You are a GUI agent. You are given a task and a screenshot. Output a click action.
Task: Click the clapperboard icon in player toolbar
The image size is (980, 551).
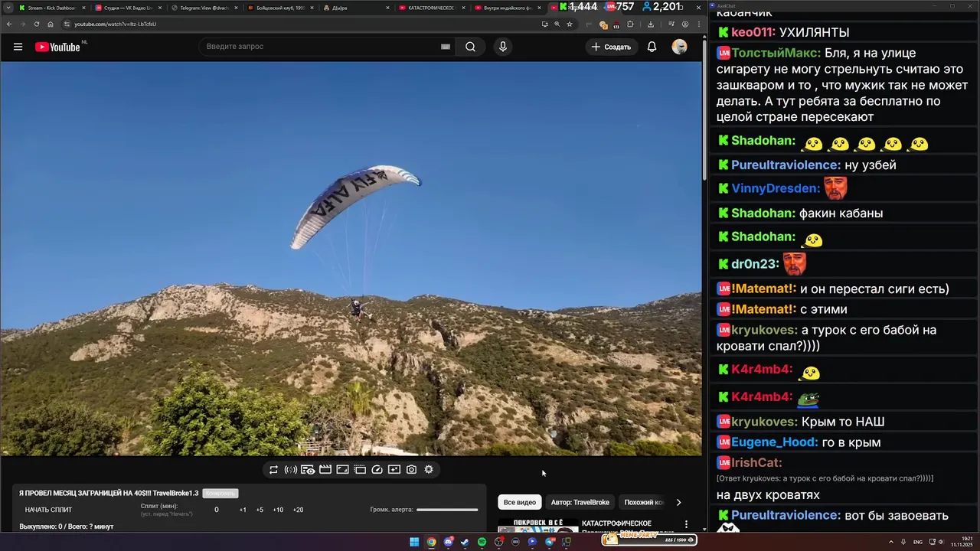point(325,470)
